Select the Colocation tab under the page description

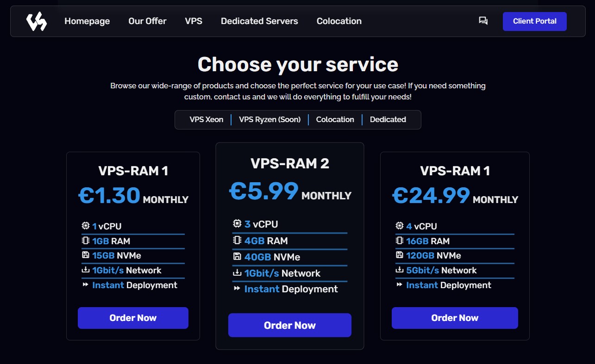tap(335, 119)
